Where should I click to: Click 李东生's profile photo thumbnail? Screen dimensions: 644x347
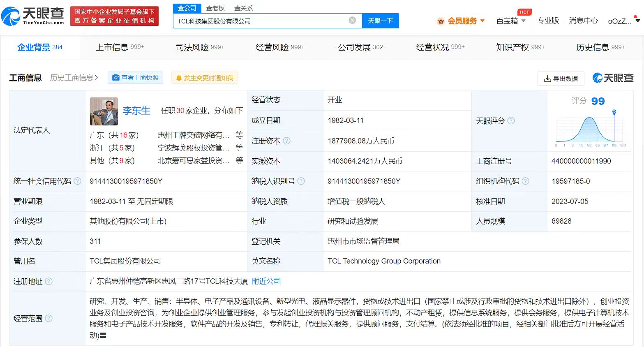[104, 111]
